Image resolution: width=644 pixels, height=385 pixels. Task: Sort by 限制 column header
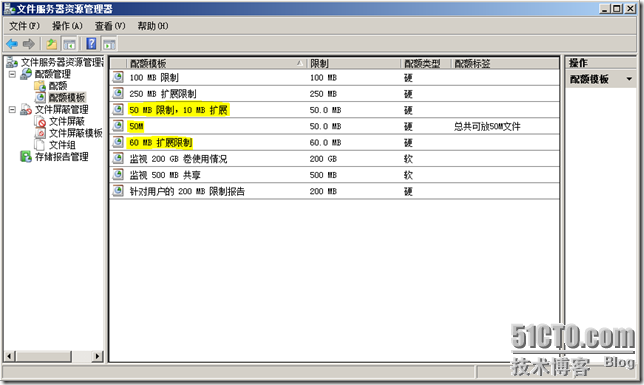pos(354,63)
